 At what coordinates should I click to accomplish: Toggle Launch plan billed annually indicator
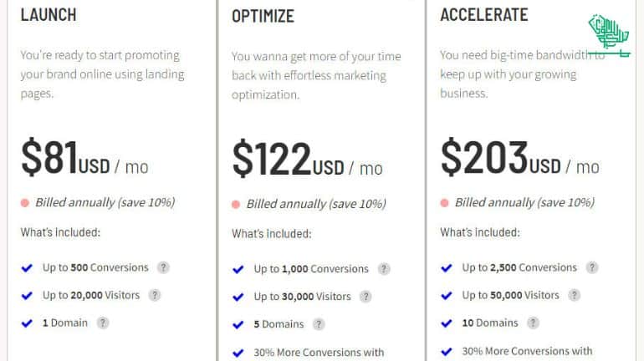pyautogui.click(x=25, y=203)
